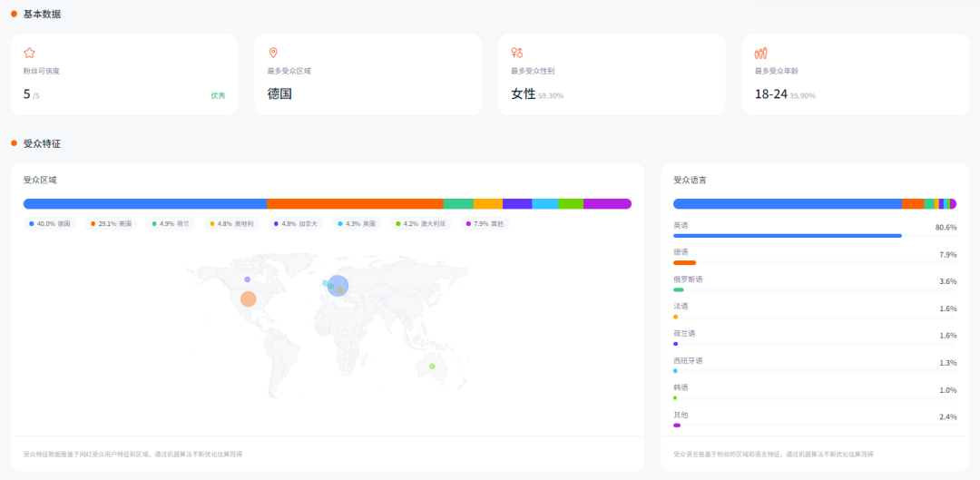Click the green 优秀 rating label

click(x=218, y=95)
